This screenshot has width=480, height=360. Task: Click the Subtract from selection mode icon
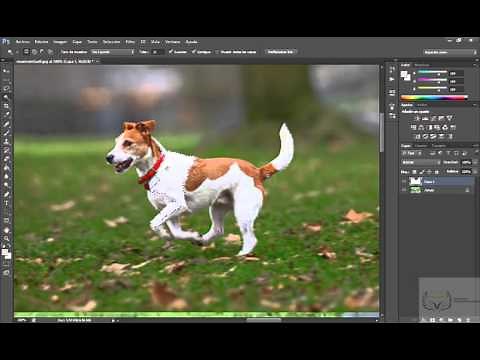42,52
